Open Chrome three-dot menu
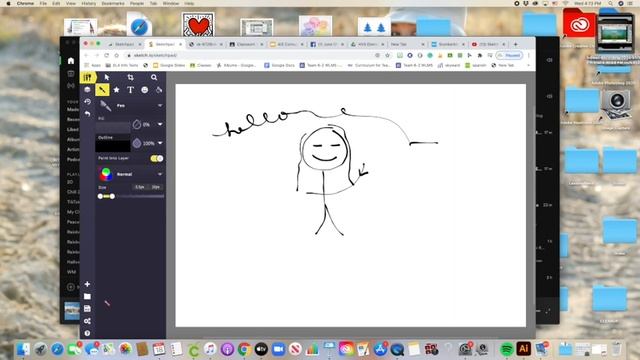 [529, 55]
